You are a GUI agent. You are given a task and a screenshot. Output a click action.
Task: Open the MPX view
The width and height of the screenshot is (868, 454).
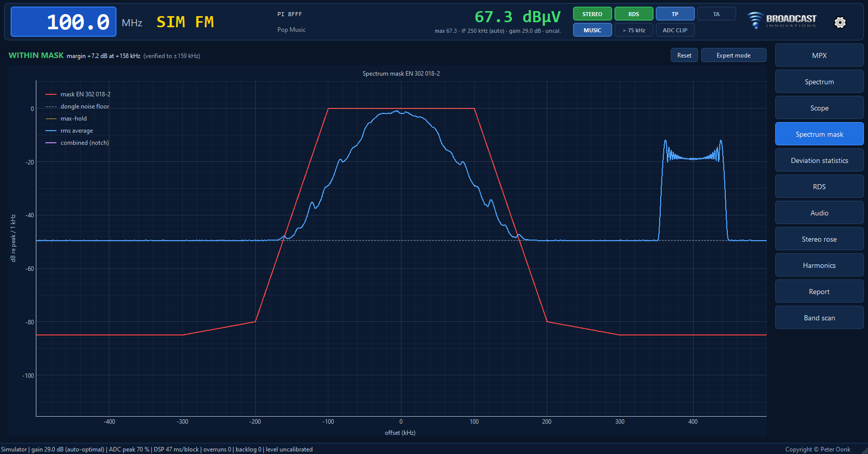(819, 55)
